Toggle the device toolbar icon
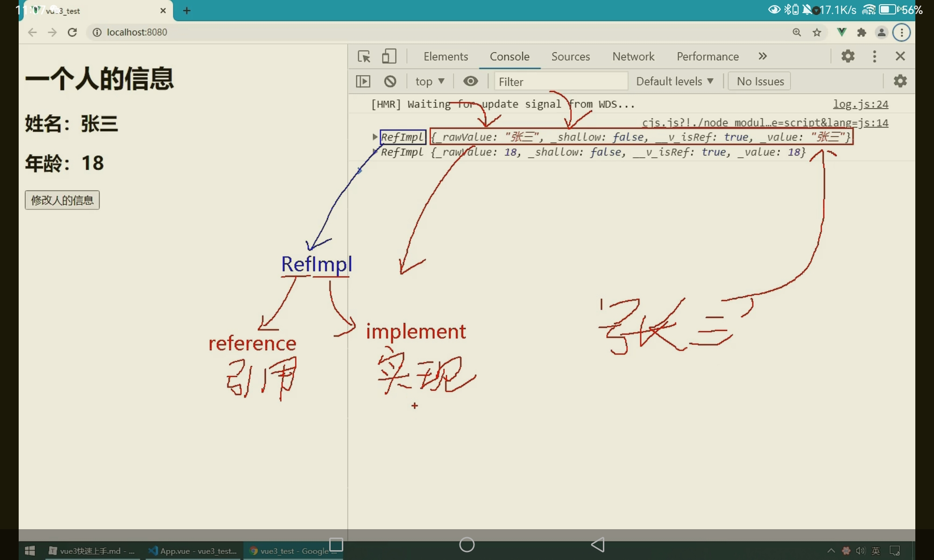934x560 pixels. tap(389, 56)
